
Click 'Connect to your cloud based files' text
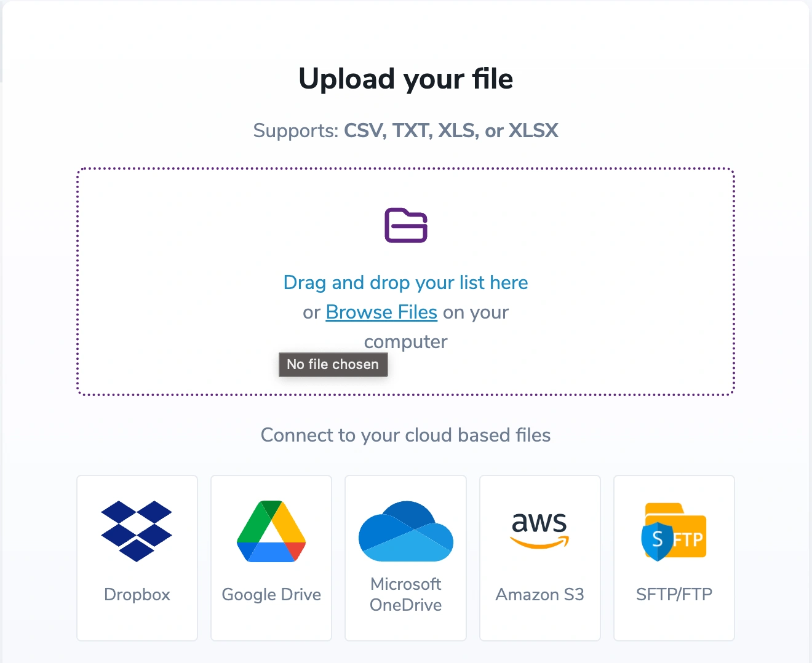[406, 435]
